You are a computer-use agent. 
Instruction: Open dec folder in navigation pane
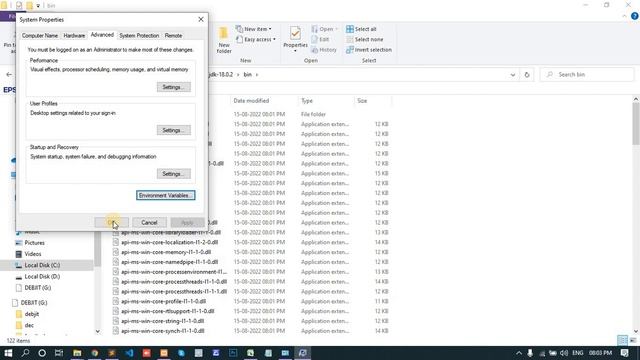click(29, 325)
